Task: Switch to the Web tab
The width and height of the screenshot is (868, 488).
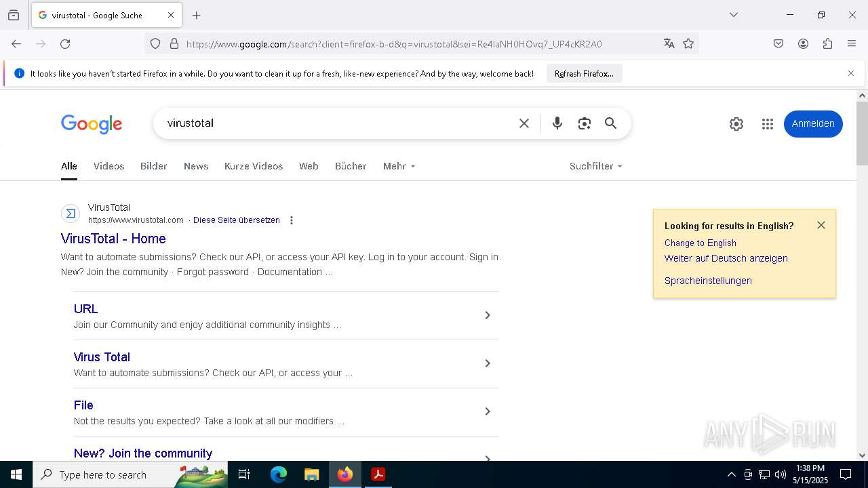Action: pos(309,166)
